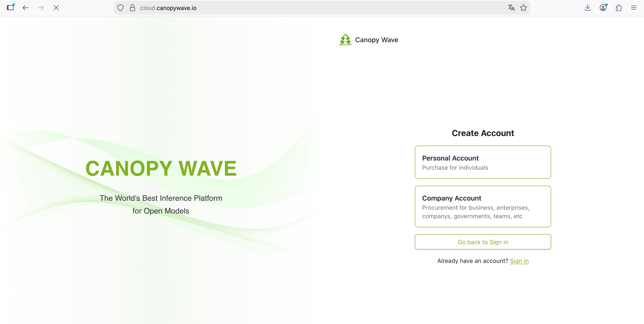The image size is (644, 324).
Task: Click the tracking protection shield icon
Action: point(121,8)
